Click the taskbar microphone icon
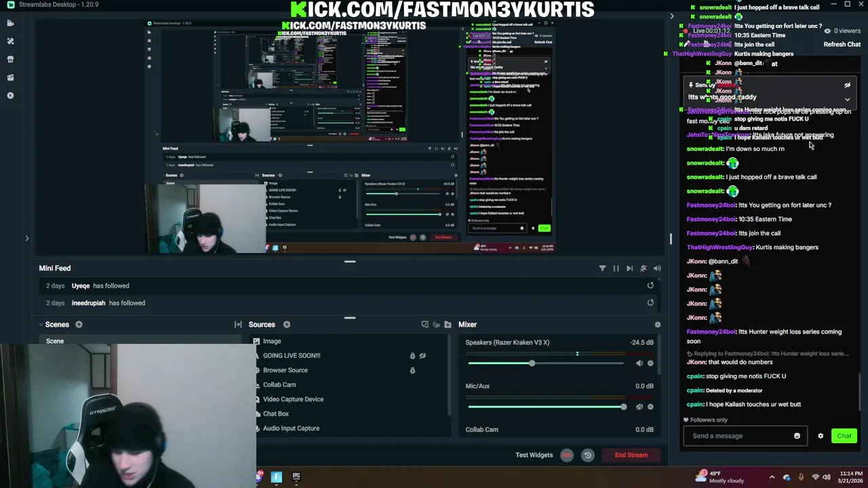The image size is (868, 488). click(x=801, y=477)
